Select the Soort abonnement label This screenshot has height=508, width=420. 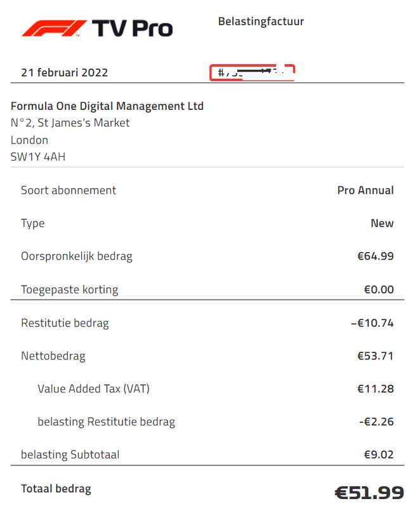69,190
